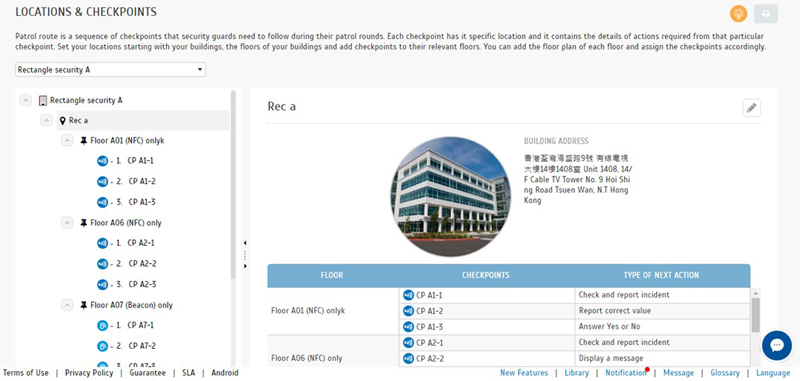This screenshot has width=800, height=381.
Task: Click the location tree vertical scrollbar
Action: pos(233,184)
